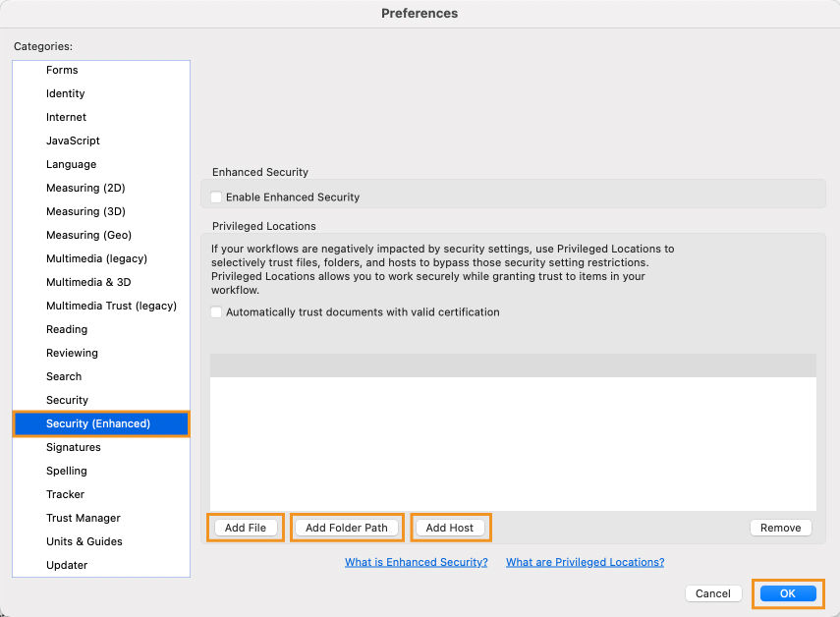Click the Add Host button
The height and width of the screenshot is (617, 840).
(x=450, y=528)
